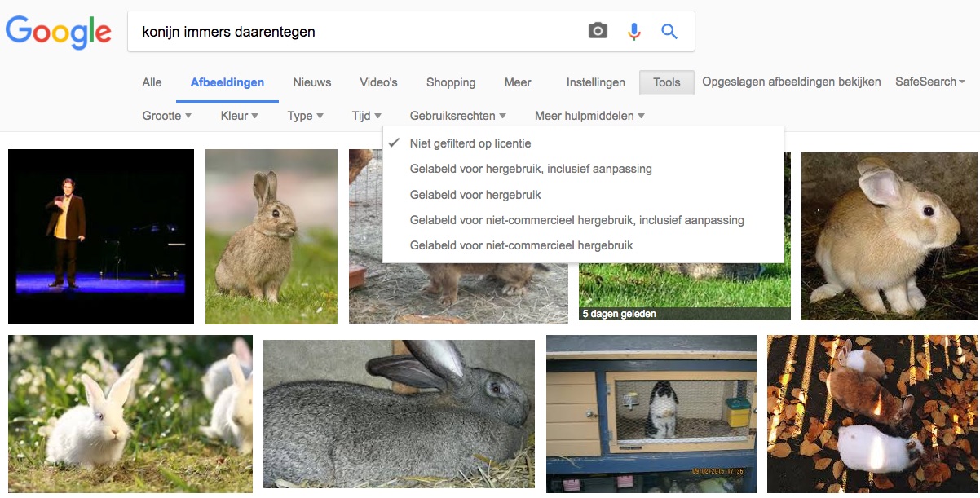Click the Google logo
The width and height of the screenshot is (980, 498).
[58, 32]
